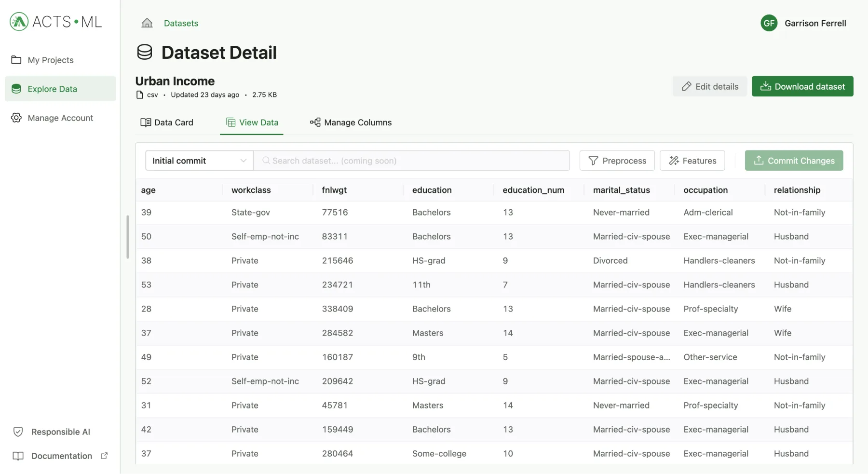Viewport: 868px width, 474px height.
Task: Click the download icon on Download dataset
Action: click(x=766, y=86)
